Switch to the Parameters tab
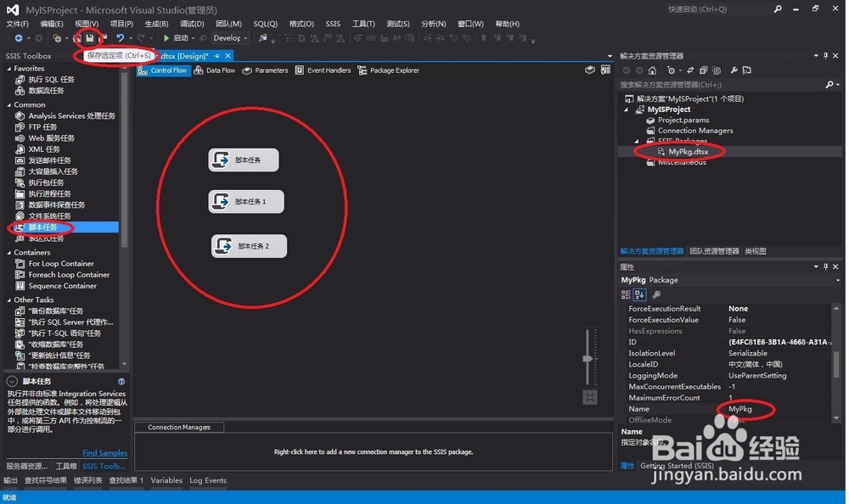 [265, 70]
